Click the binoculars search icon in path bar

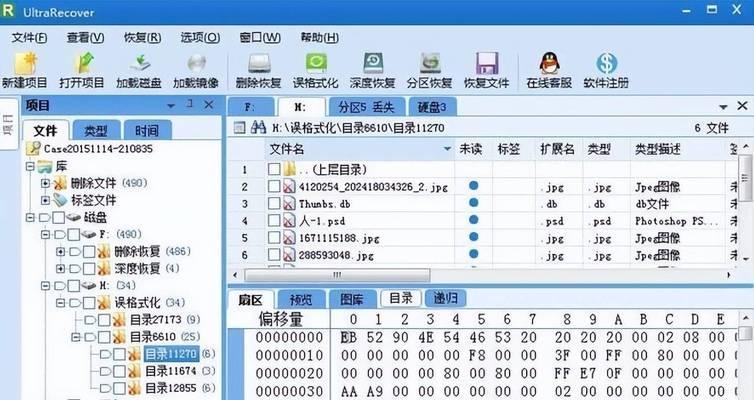[x=258, y=127]
